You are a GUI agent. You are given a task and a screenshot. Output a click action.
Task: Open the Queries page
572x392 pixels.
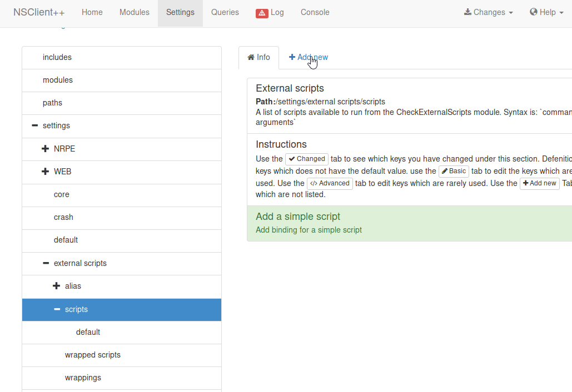(225, 12)
